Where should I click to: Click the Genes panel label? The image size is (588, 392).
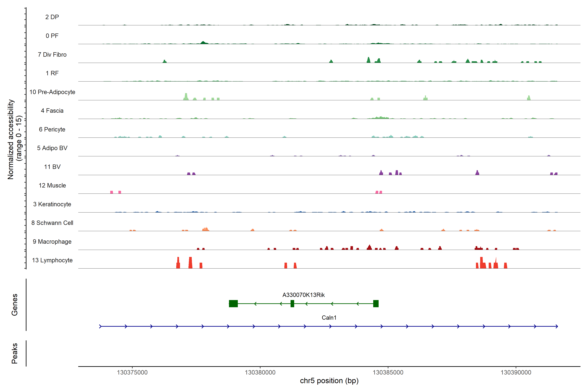tap(15, 305)
